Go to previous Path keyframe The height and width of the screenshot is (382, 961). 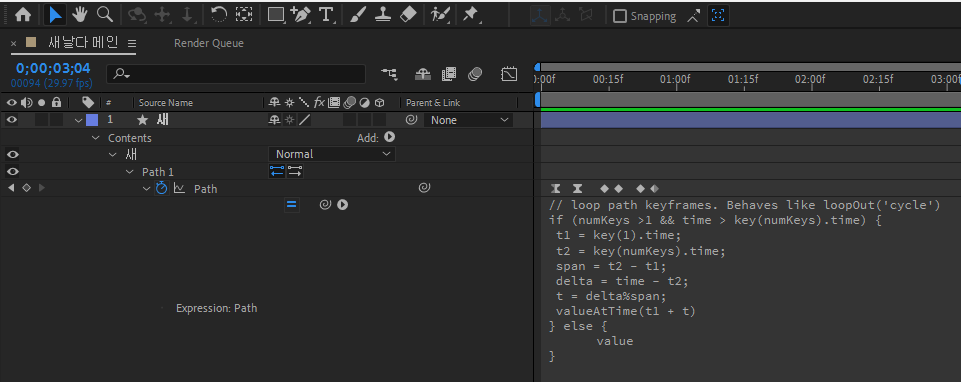click(x=12, y=188)
